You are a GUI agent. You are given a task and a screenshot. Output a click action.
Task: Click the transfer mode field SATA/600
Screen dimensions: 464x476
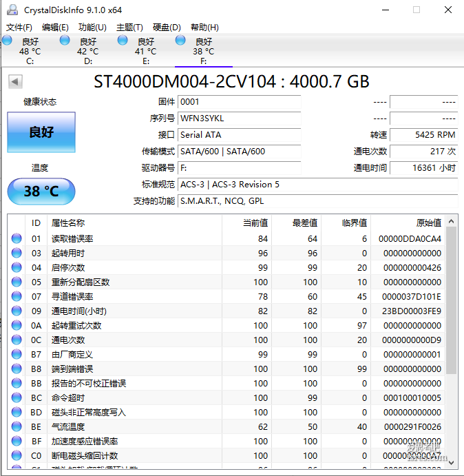(239, 151)
